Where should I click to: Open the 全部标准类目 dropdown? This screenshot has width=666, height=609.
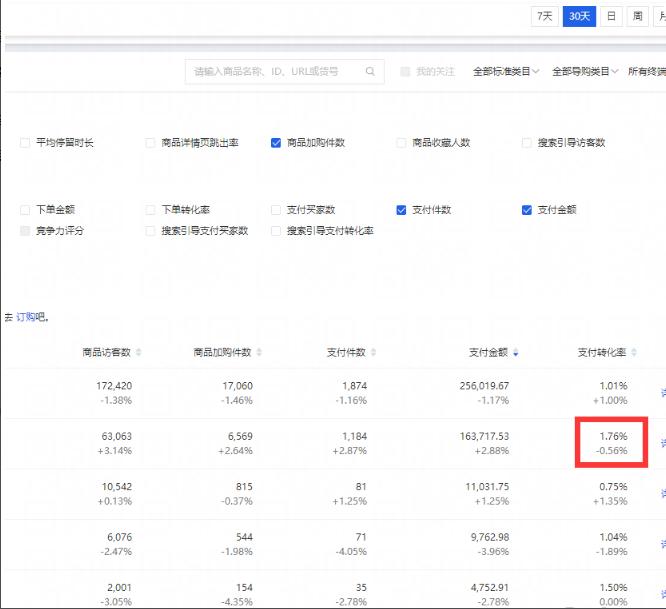tap(505, 72)
